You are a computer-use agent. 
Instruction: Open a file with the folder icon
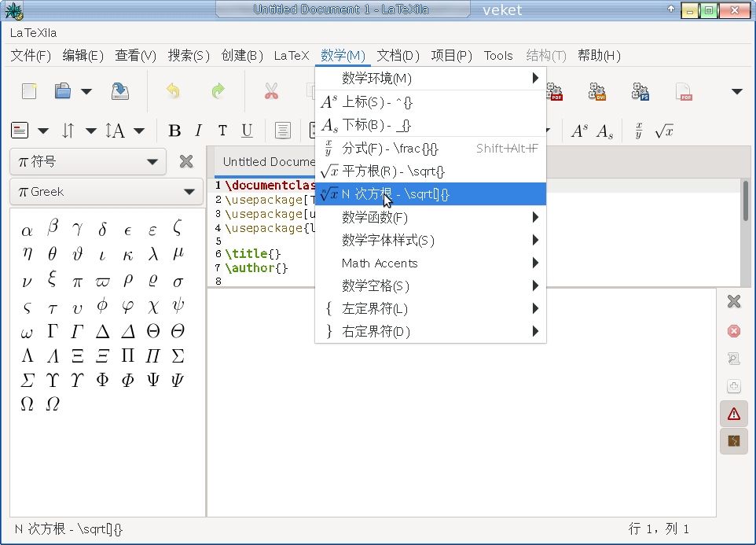click(x=63, y=90)
